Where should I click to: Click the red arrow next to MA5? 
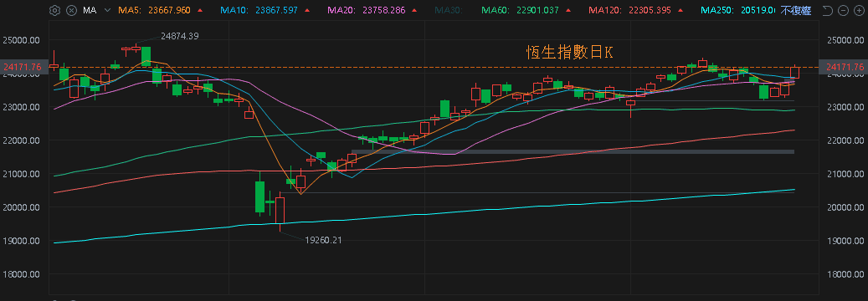click(x=200, y=11)
